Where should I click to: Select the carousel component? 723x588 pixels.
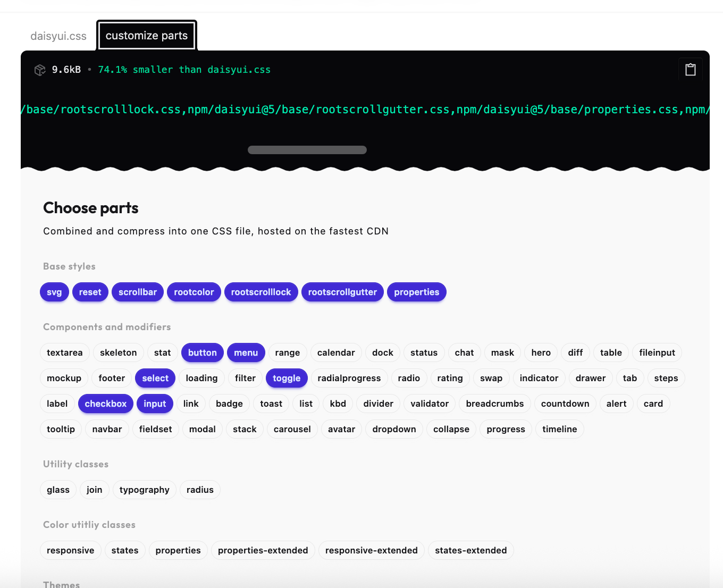tap(292, 429)
